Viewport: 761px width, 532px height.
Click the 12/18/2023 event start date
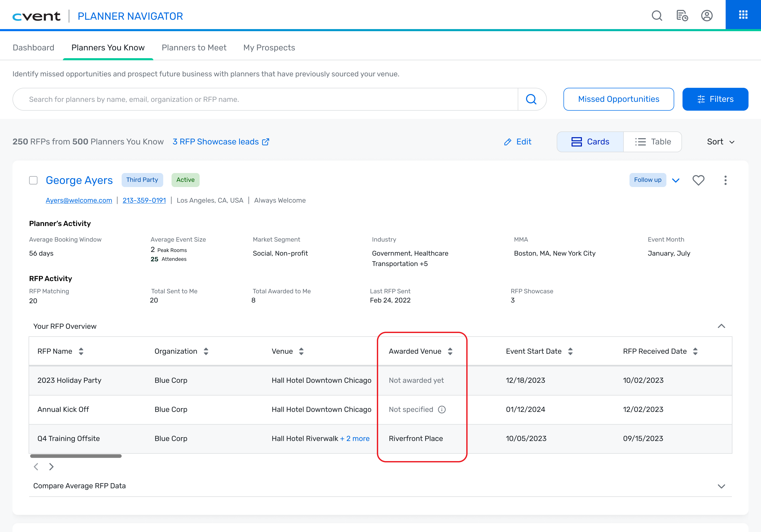coord(525,380)
